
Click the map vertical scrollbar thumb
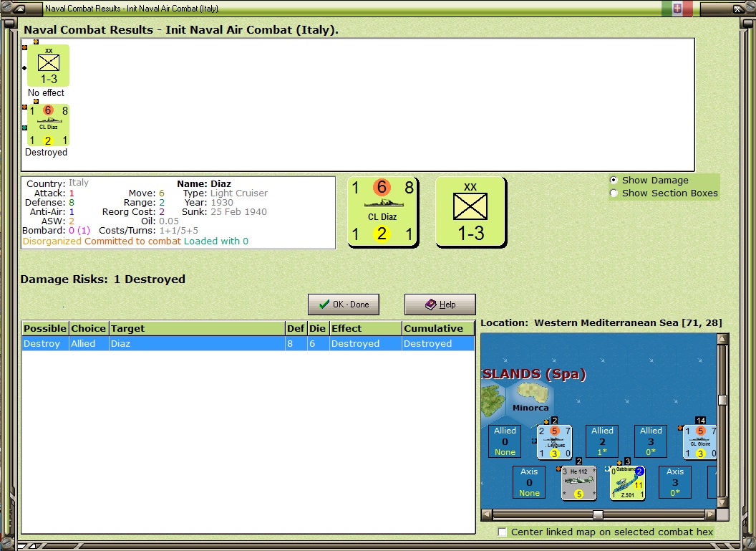pos(722,400)
